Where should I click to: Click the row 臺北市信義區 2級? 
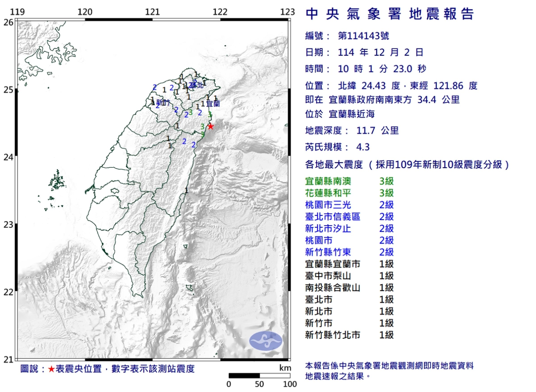(x=349, y=217)
